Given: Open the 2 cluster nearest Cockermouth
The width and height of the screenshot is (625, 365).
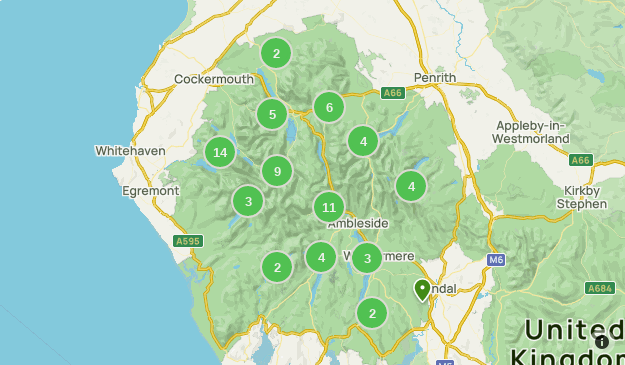Looking at the screenshot, I should pos(276,53).
